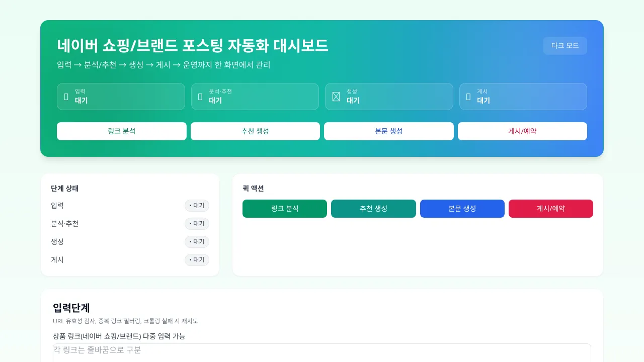644x362 pixels.
Task: Click the 대기 badge beside 입력 in 단계 상태
Action: click(197, 206)
